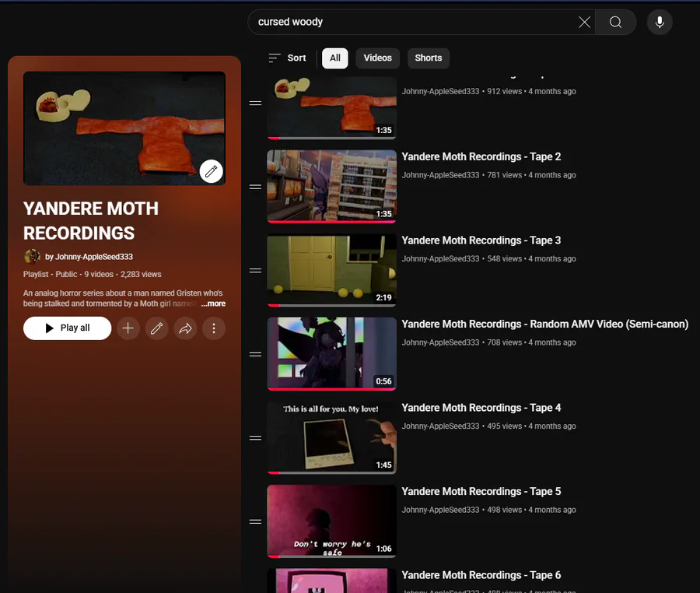Open the 912 views video thumbnail
700x593 pixels.
[331, 107]
